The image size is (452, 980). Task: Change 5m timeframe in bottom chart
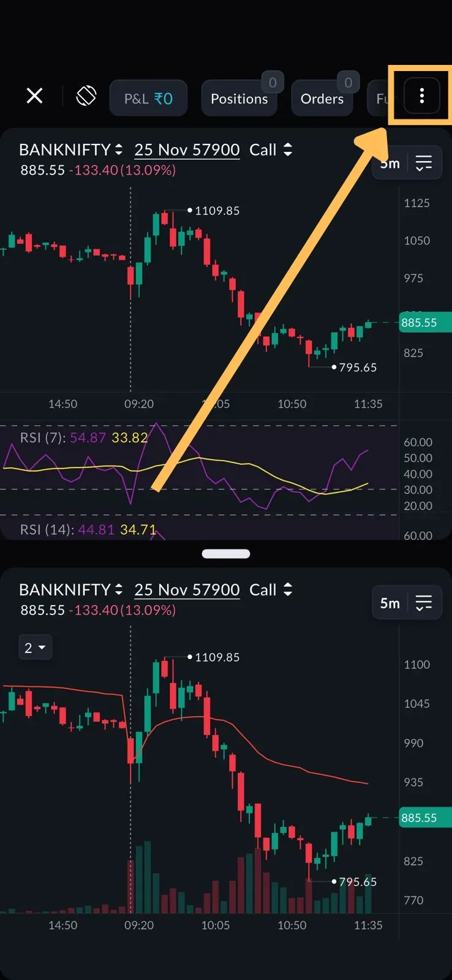[390, 603]
